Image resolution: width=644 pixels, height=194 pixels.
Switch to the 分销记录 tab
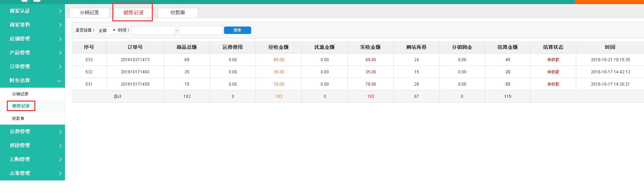pos(90,13)
